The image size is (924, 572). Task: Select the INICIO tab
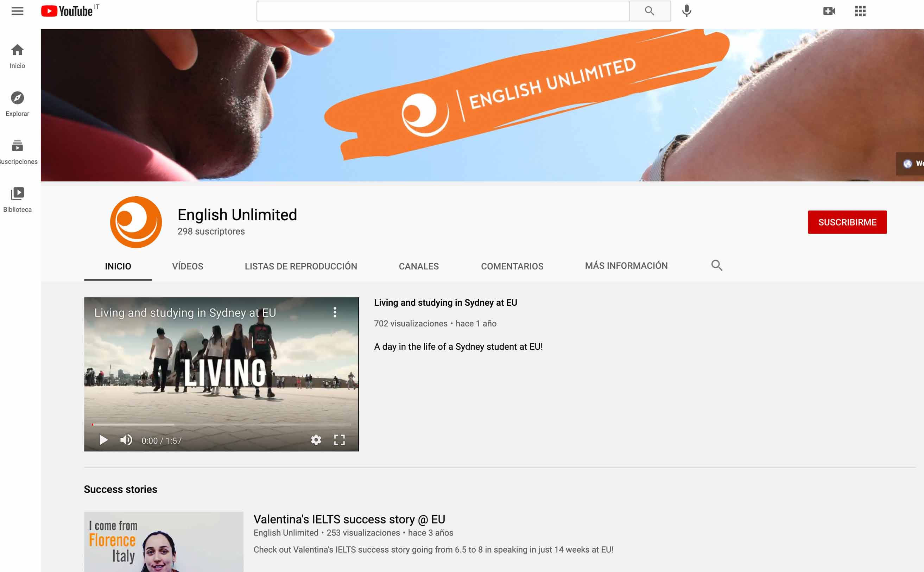(118, 266)
